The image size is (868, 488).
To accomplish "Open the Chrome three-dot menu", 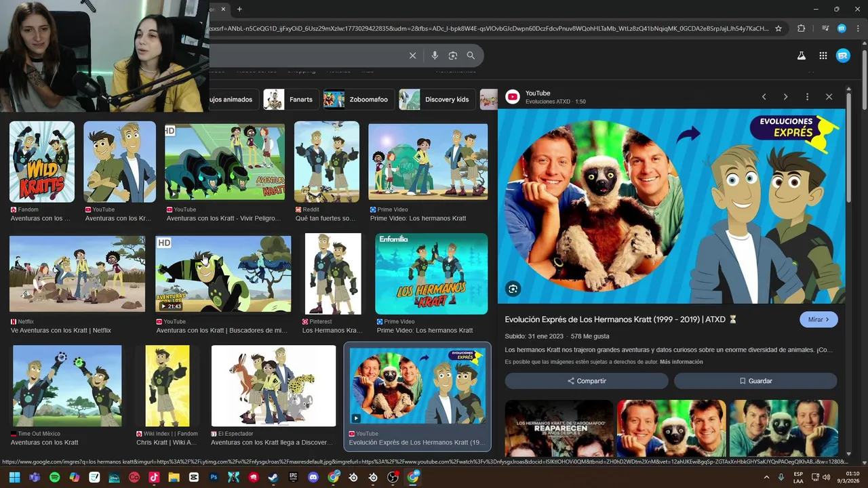I will click(x=857, y=28).
